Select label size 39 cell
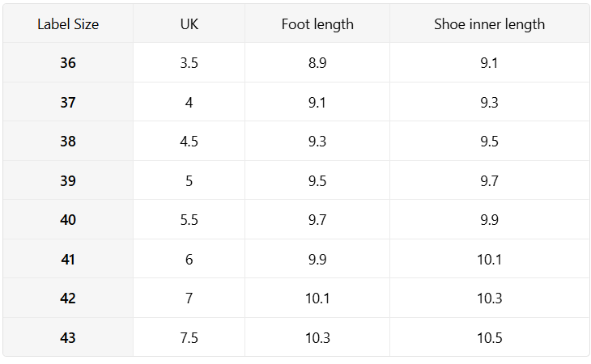 pos(68,181)
